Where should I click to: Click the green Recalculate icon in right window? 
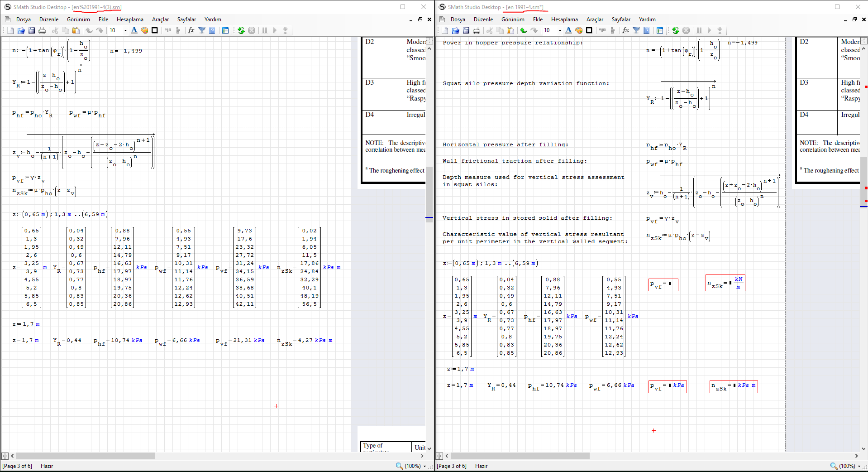[x=675, y=30]
